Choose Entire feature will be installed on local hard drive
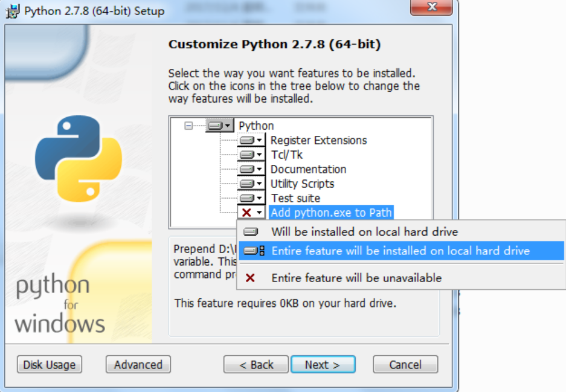566x392 pixels. coord(402,251)
